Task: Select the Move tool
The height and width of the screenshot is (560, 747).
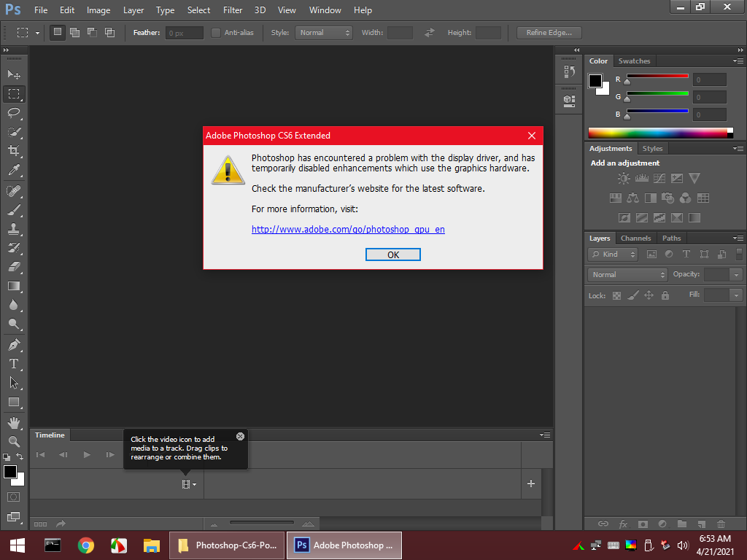Action: point(14,74)
